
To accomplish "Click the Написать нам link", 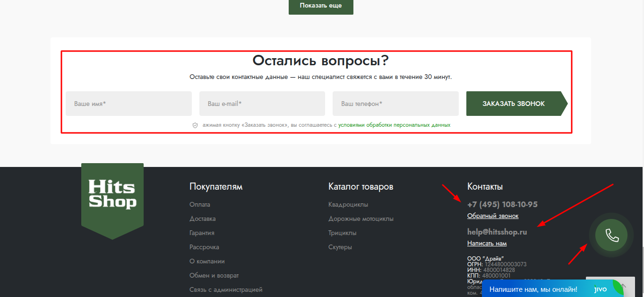I will (487, 244).
